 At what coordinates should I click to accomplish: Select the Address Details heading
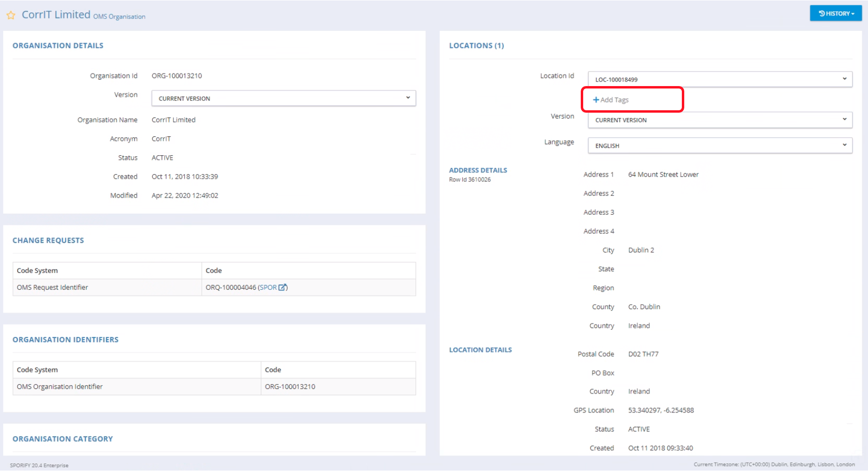coord(478,170)
